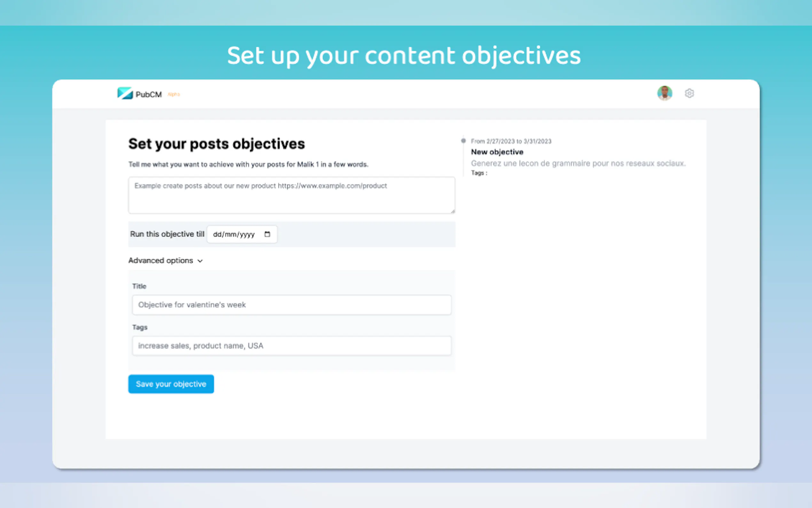Screen dimensions: 812x508
Task: Click the timeline bullet beside the objective dates
Action: click(x=463, y=141)
